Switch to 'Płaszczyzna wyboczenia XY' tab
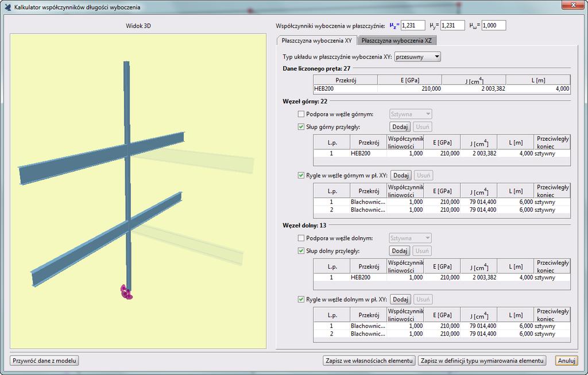The width and height of the screenshot is (588, 375). pyautogui.click(x=316, y=41)
